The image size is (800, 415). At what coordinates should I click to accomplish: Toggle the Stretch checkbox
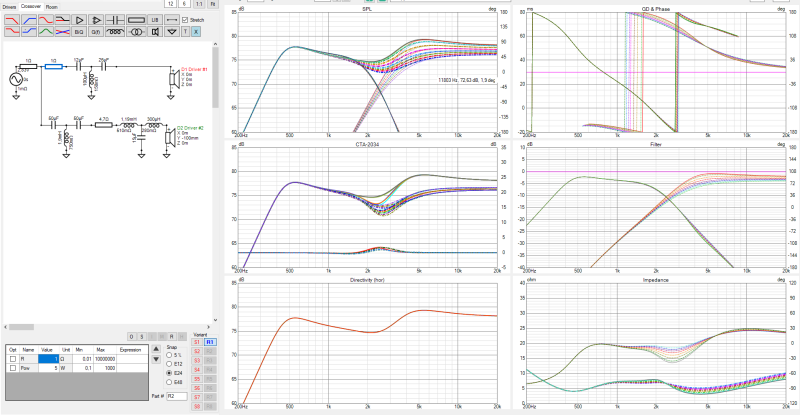(x=185, y=20)
